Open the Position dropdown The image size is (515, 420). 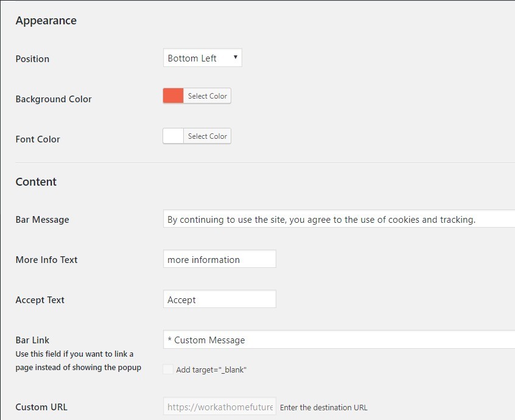(201, 58)
